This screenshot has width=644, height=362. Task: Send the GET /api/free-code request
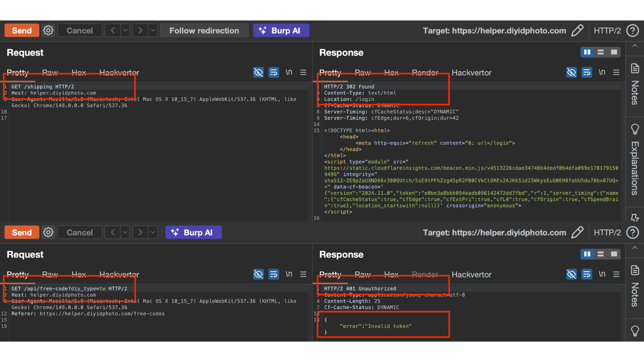click(22, 233)
